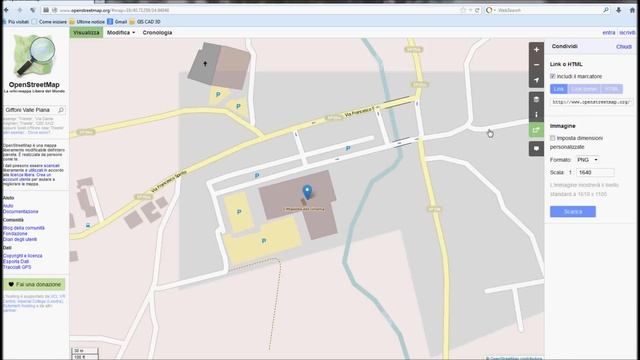Click the browser address bar
This screenshot has width=640, height=360.
click(261, 10)
